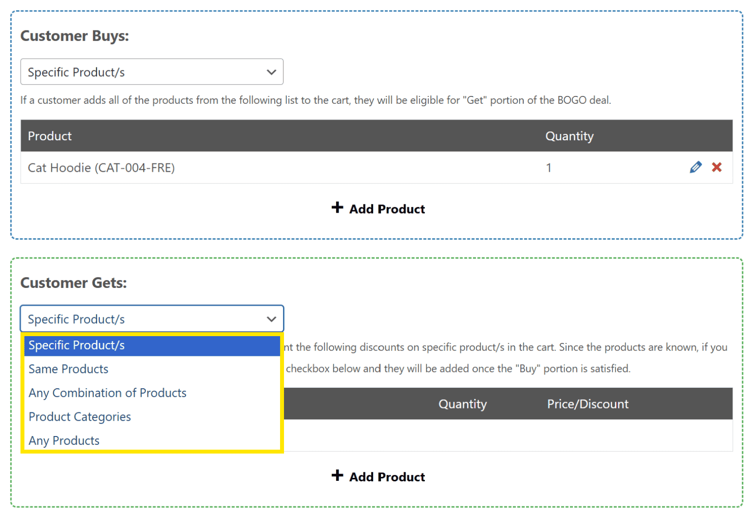Choose 'Any Combination of Products' option
The image size is (756, 532).
[107, 393]
